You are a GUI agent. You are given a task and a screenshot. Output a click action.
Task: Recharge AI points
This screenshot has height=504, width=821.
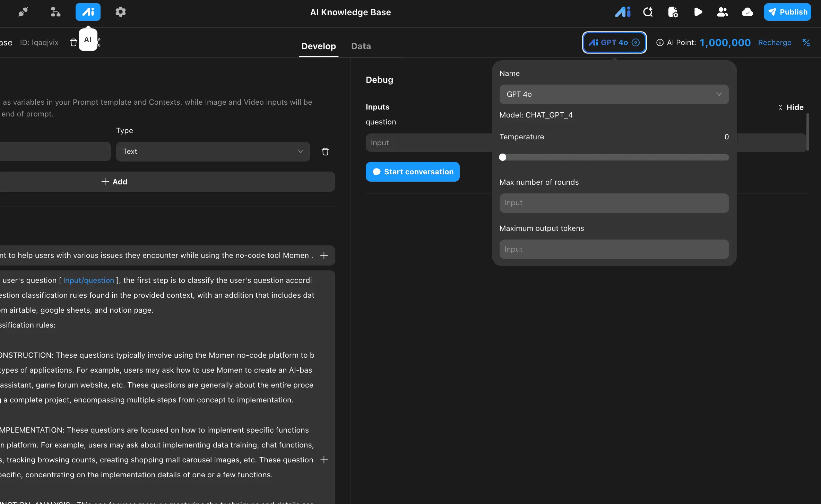click(x=775, y=42)
